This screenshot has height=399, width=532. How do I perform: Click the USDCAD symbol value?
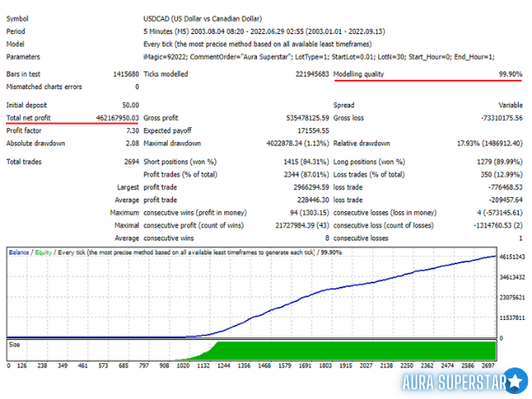pyautogui.click(x=203, y=18)
